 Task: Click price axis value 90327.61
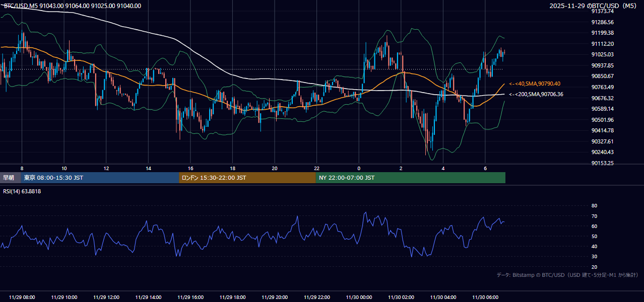click(602, 141)
